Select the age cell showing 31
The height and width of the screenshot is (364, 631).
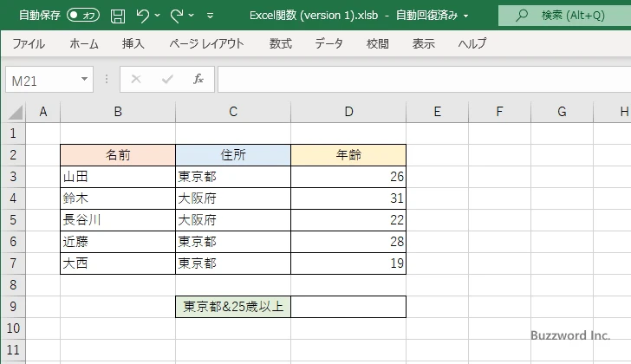pyautogui.click(x=348, y=198)
